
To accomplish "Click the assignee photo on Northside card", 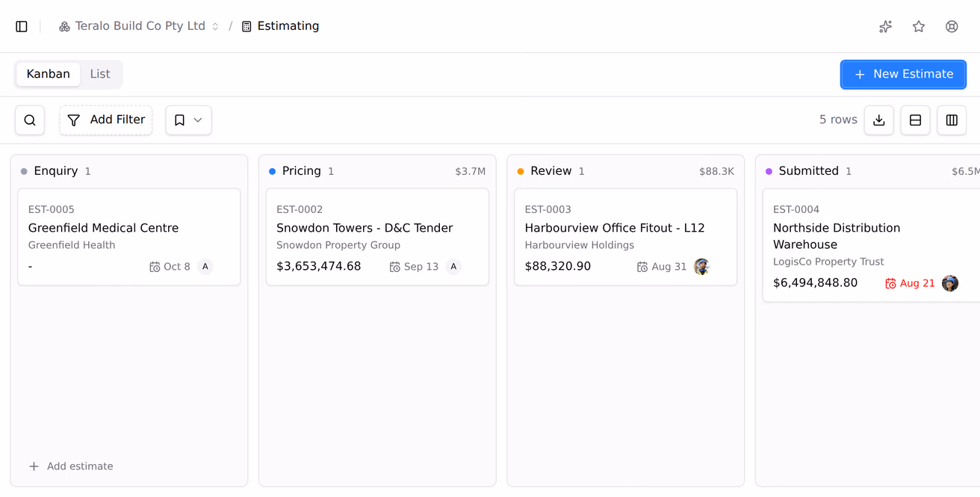I will coord(950,283).
